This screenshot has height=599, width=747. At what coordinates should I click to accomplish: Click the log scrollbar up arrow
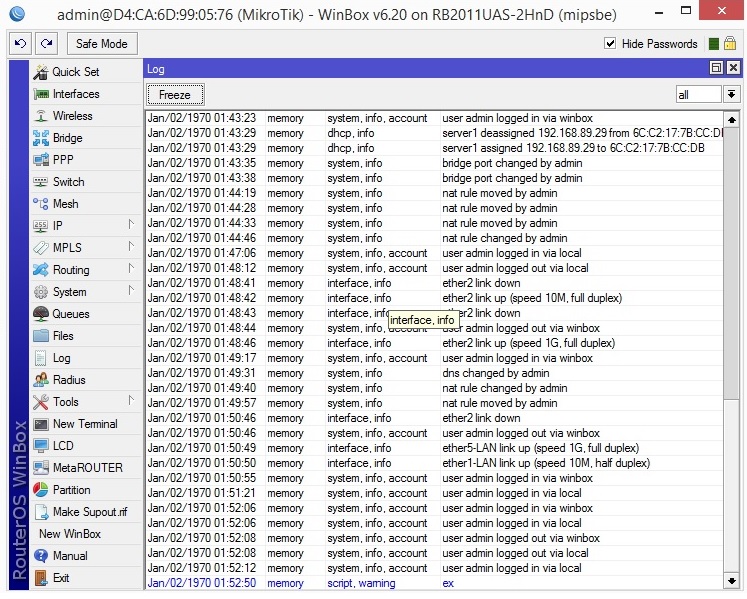point(731,119)
